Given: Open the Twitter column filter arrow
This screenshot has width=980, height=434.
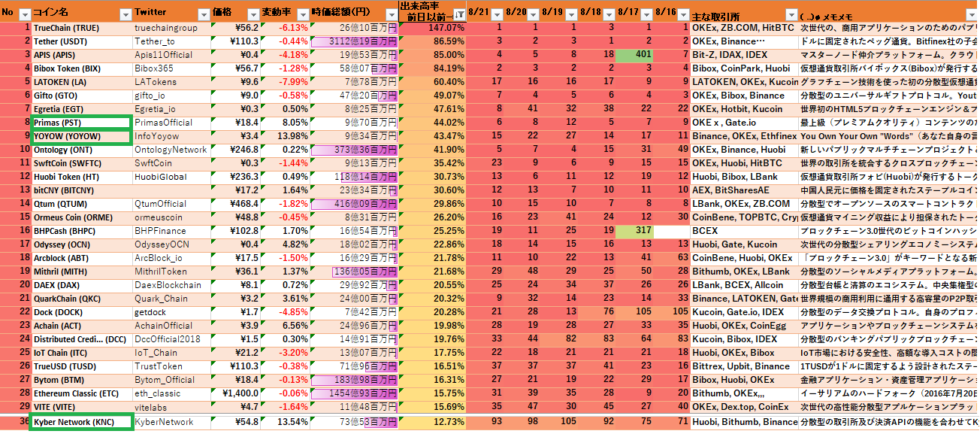Looking at the screenshot, I should (x=204, y=14).
